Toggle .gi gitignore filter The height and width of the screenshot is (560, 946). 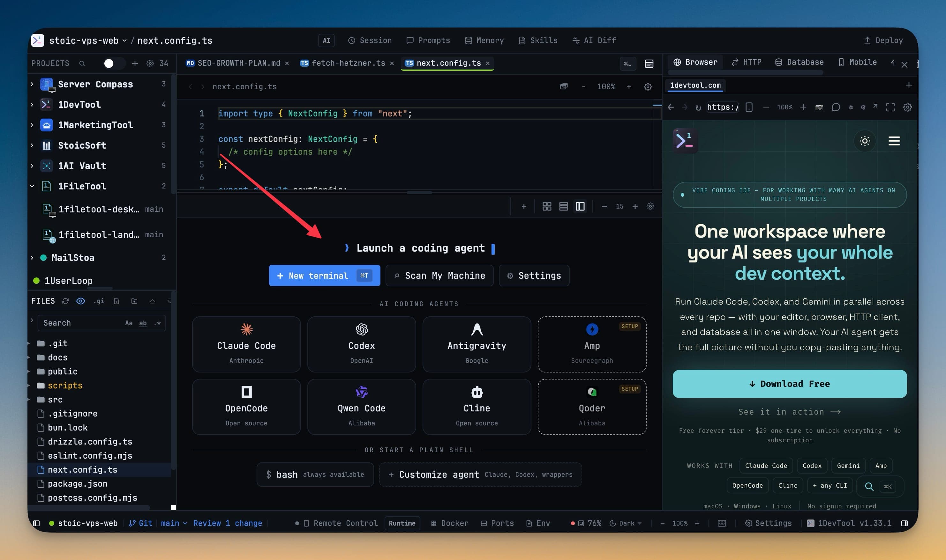coord(99,301)
